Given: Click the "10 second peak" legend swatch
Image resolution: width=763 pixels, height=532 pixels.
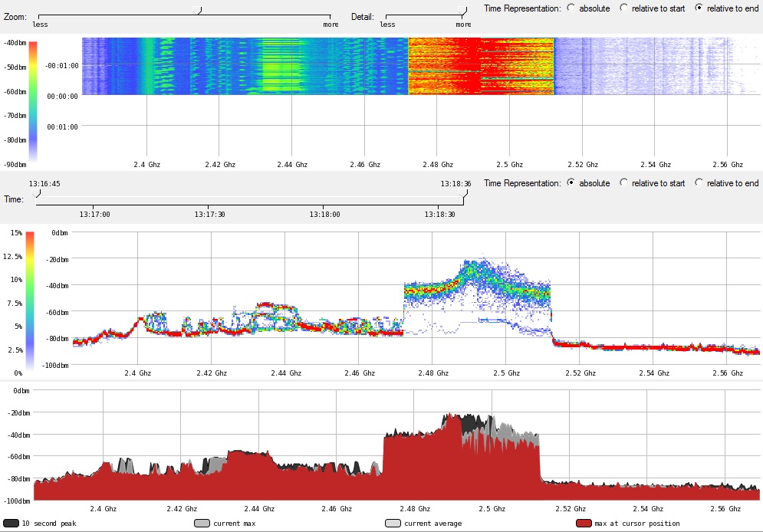Looking at the screenshot, I should (11, 524).
